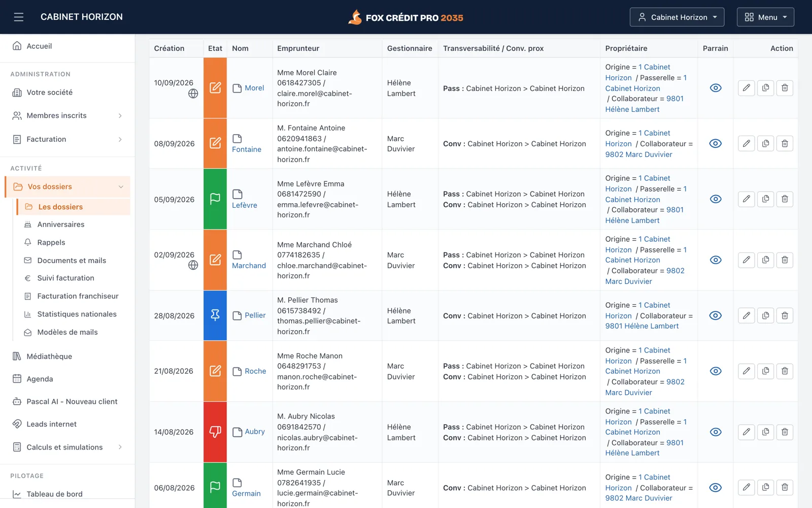Open Statistiques nationales menu item

[x=77, y=314]
